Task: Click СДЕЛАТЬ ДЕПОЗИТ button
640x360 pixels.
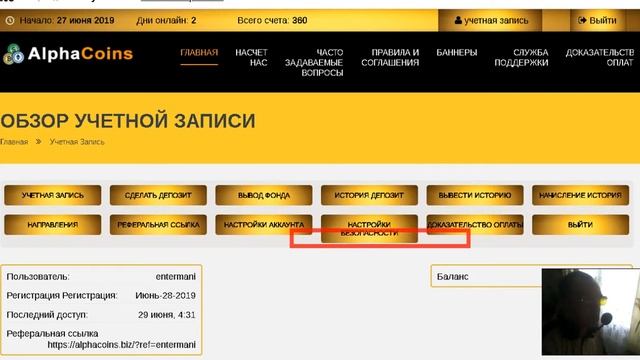Action: point(158,195)
